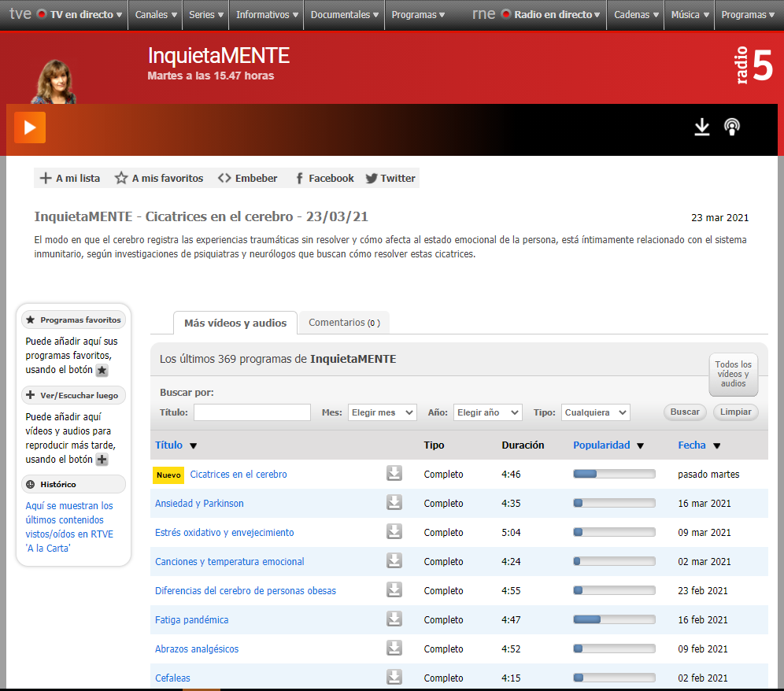Screen dimensions: 784x691
Task: Switch to the Comentarios tab
Action: pyautogui.click(x=344, y=323)
